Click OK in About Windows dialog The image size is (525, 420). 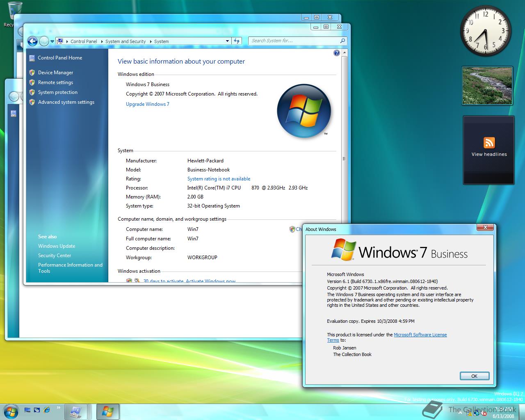pyautogui.click(x=475, y=376)
